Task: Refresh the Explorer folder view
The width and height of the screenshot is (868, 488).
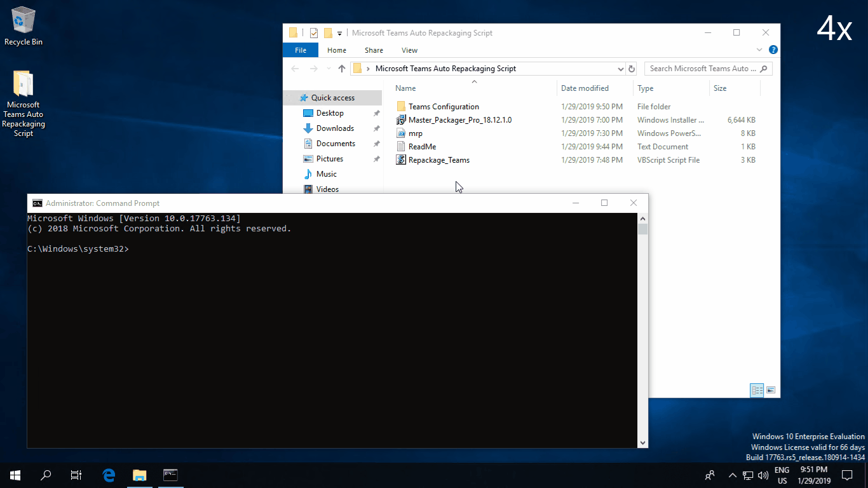Action: 632,69
